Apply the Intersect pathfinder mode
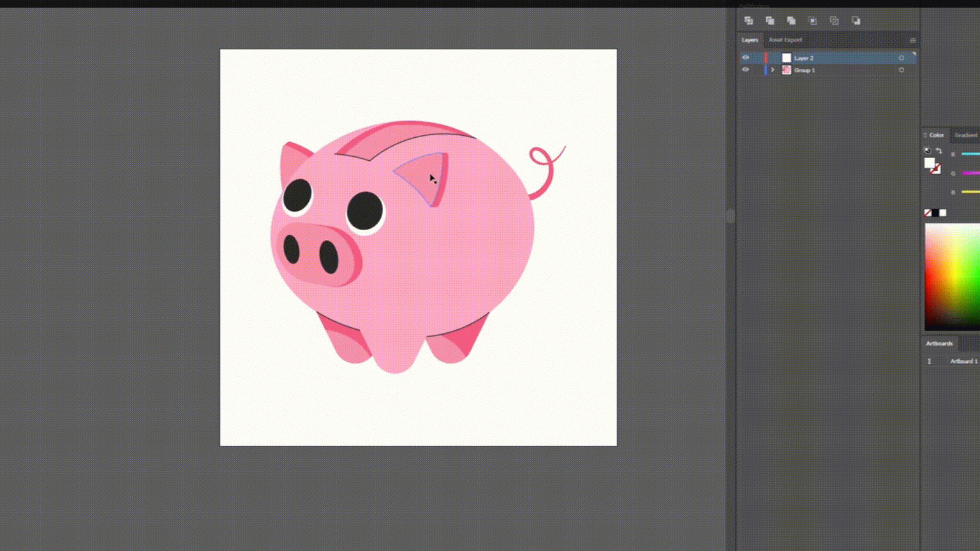The height and width of the screenshot is (551, 980). [791, 20]
